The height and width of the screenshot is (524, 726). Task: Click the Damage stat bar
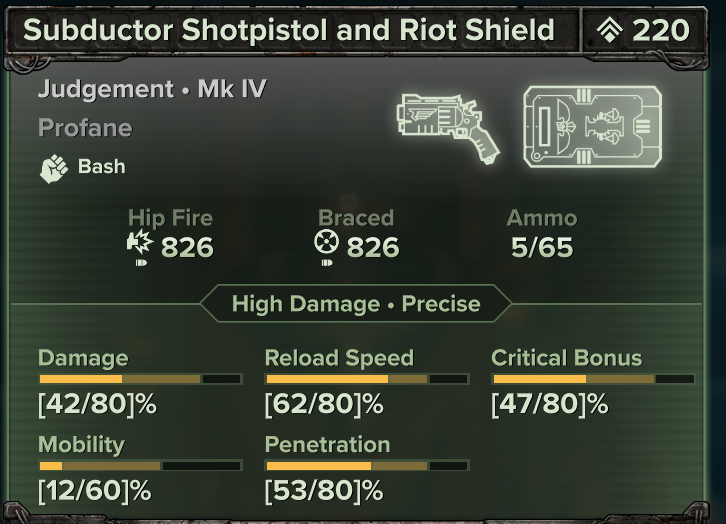coord(140,379)
